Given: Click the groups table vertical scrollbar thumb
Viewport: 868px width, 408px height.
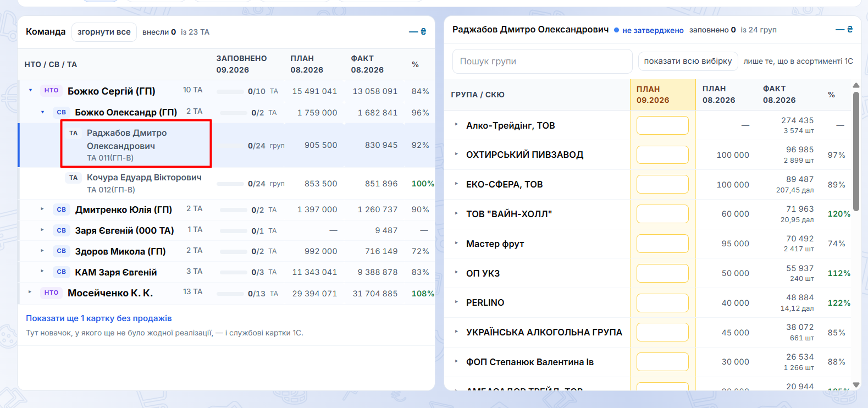Looking at the screenshot, I should [856, 151].
